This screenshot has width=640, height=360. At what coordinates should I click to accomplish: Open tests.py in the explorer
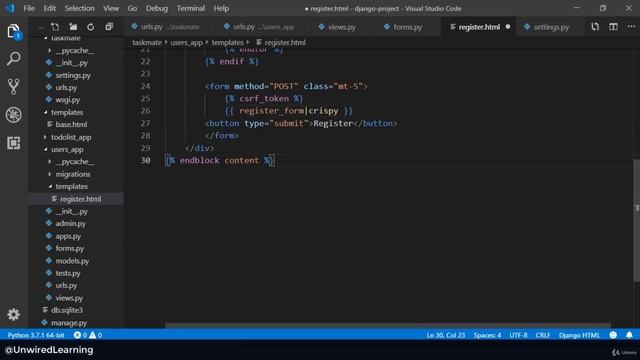click(68, 273)
